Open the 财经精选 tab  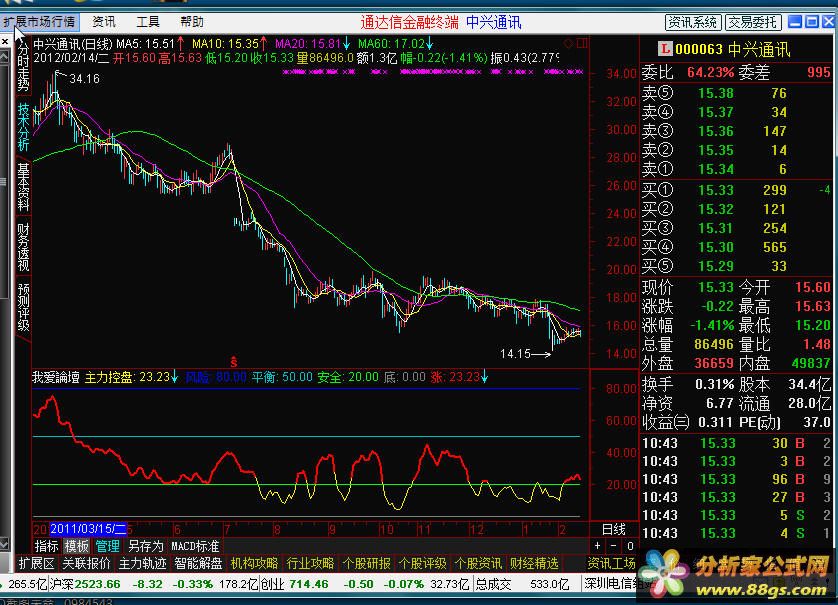tap(534, 563)
